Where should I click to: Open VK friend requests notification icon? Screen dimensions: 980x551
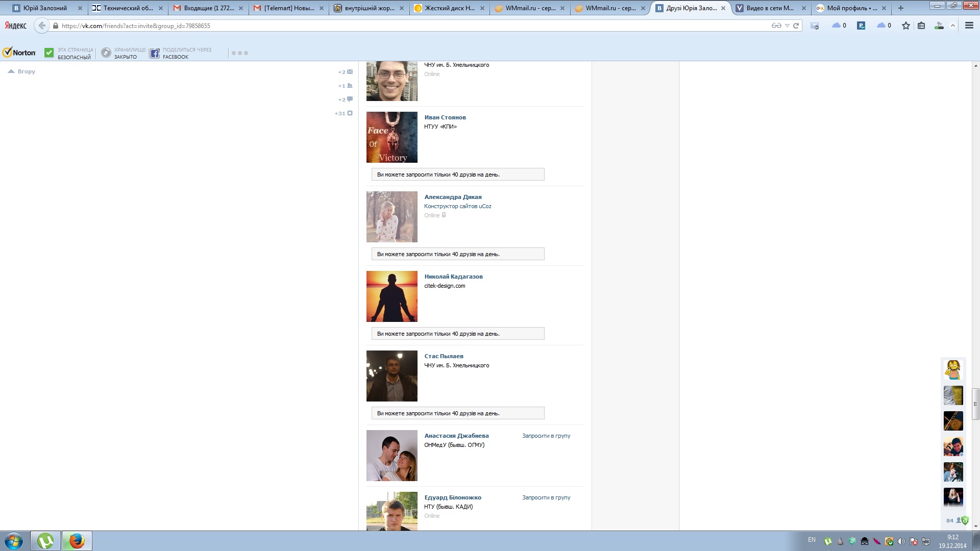(x=350, y=86)
